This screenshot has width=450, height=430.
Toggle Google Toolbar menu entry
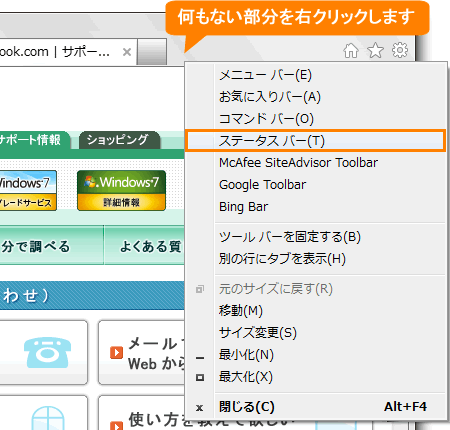(x=315, y=185)
